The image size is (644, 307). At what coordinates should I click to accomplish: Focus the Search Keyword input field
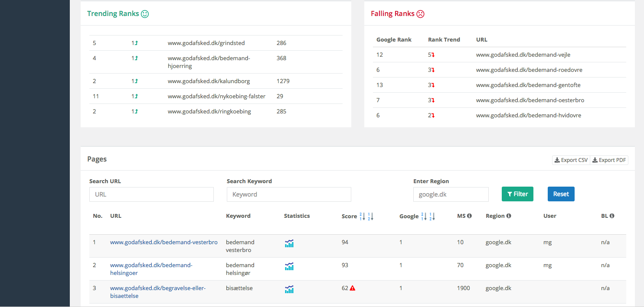coord(289,194)
